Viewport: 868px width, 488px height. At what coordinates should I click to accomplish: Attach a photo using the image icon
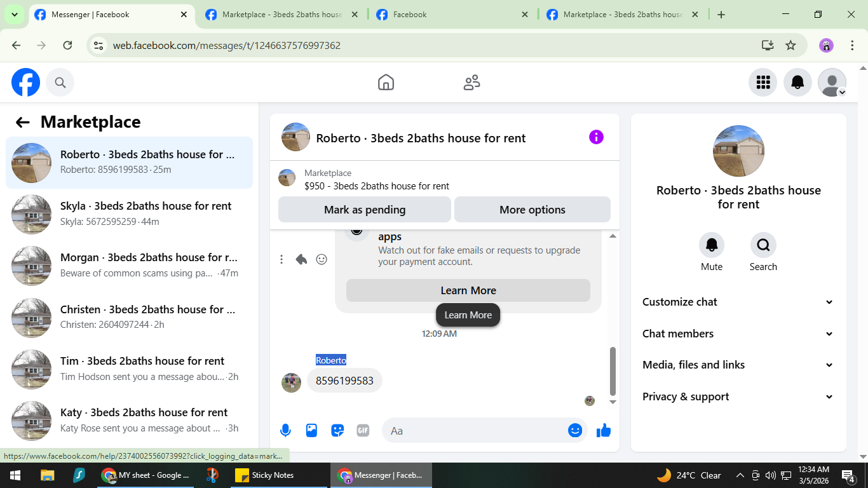click(x=311, y=430)
